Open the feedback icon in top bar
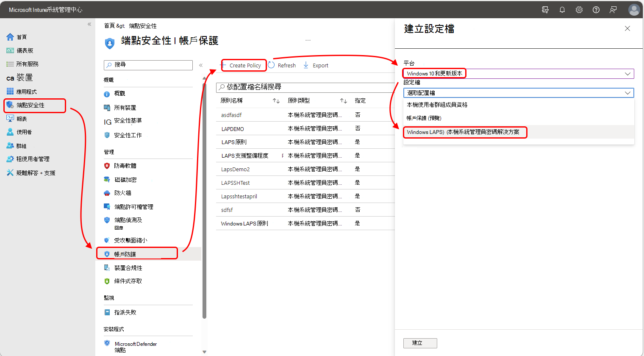The width and height of the screenshot is (644, 356). pos(613,10)
